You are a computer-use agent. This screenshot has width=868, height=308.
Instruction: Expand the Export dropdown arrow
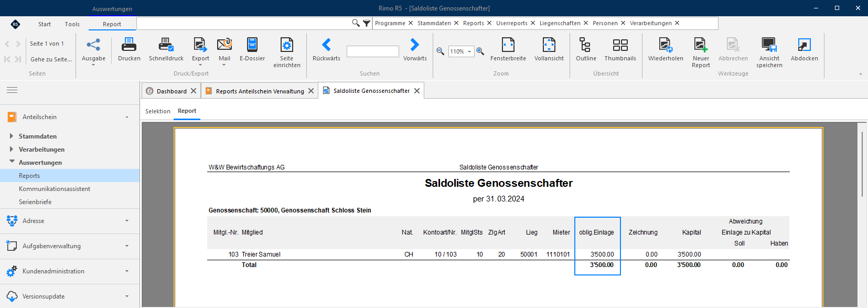(200, 65)
